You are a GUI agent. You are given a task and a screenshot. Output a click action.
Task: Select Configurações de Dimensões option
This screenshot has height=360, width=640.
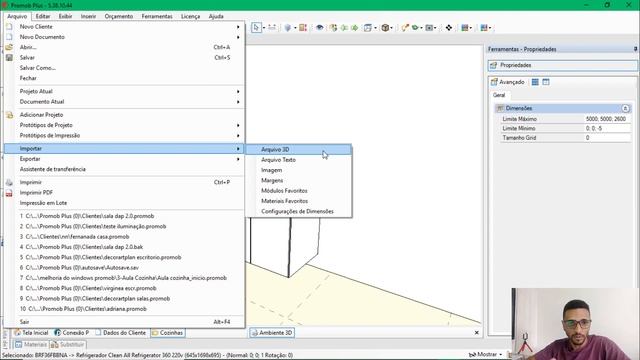(298, 211)
